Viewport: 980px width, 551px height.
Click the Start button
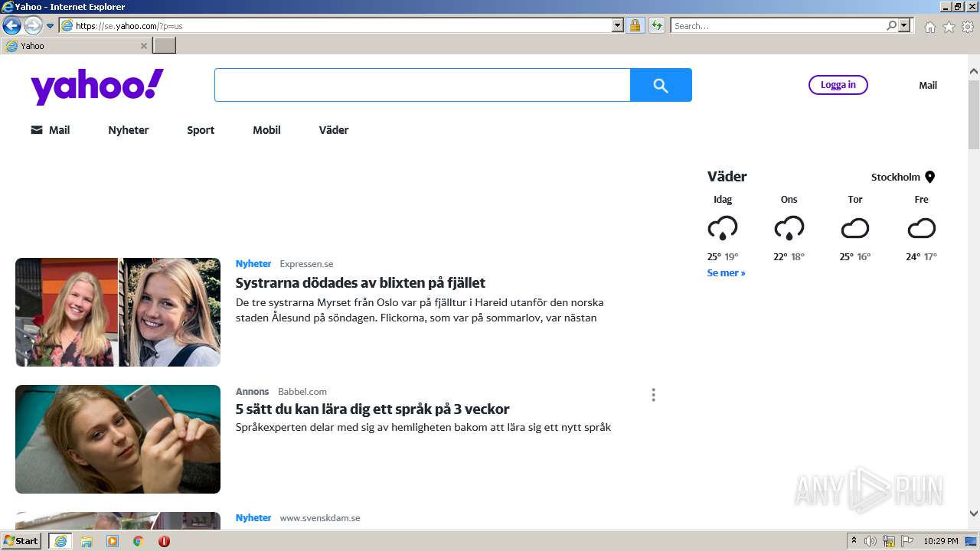click(21, 541)
